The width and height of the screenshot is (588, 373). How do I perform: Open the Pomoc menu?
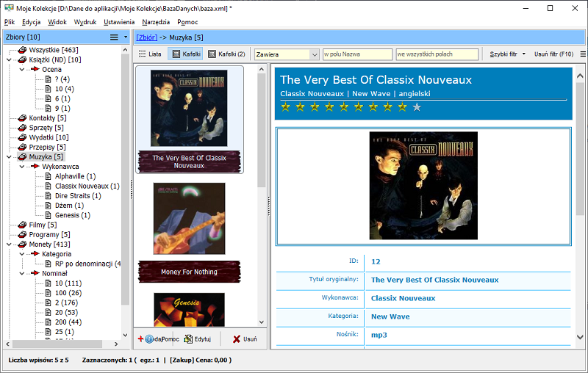coord(187,22)
